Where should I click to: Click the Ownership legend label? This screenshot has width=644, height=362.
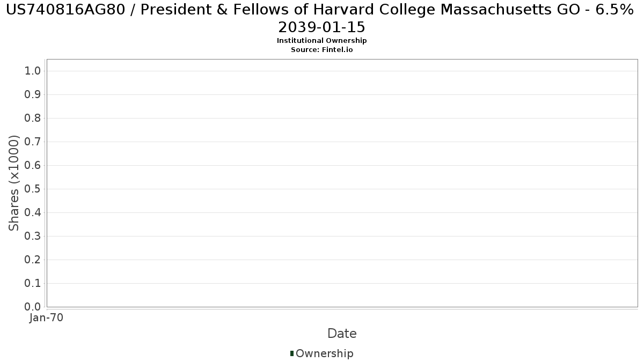click(324, 353)
